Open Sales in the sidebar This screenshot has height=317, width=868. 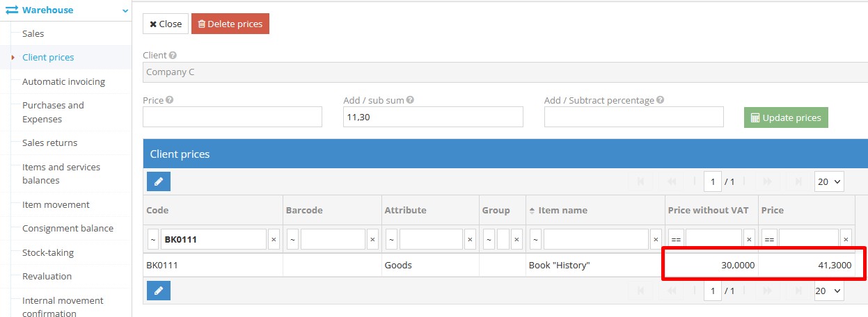tap(33, 33)
